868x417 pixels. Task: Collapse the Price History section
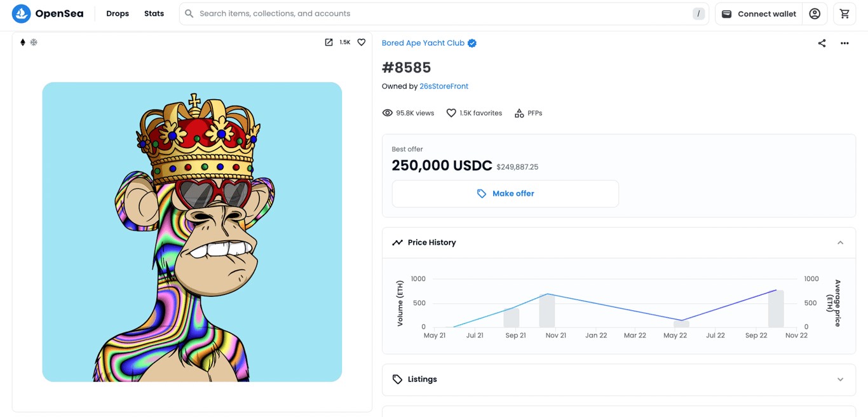(x=840, y=243)
